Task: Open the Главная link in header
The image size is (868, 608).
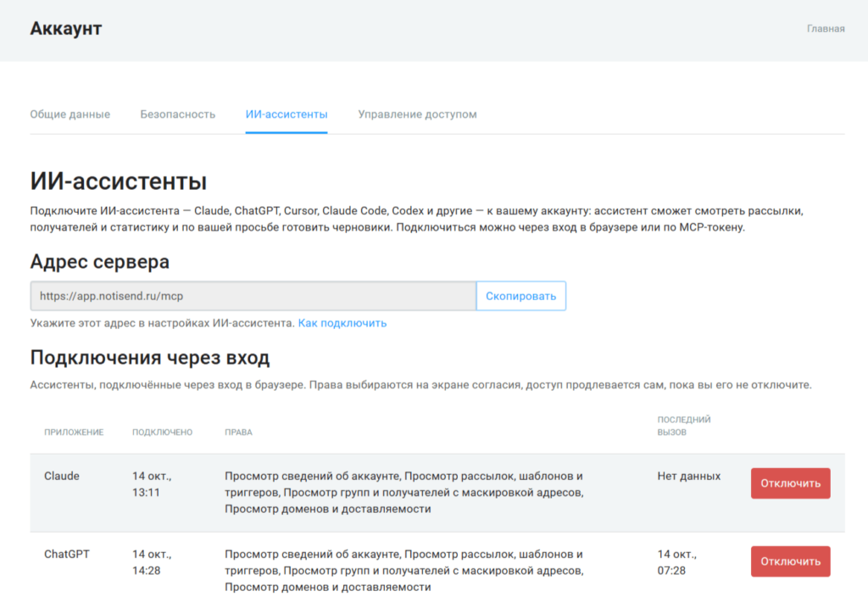Action: point(826,29)
